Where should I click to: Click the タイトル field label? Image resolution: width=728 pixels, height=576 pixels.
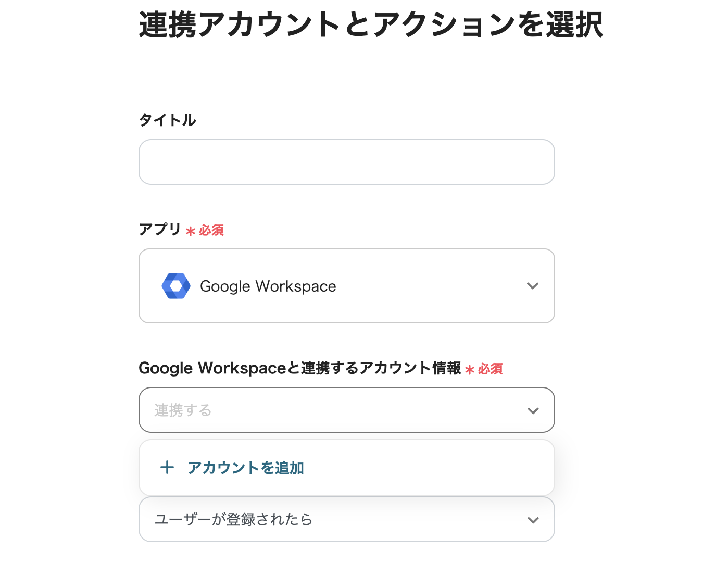(167, 120)
